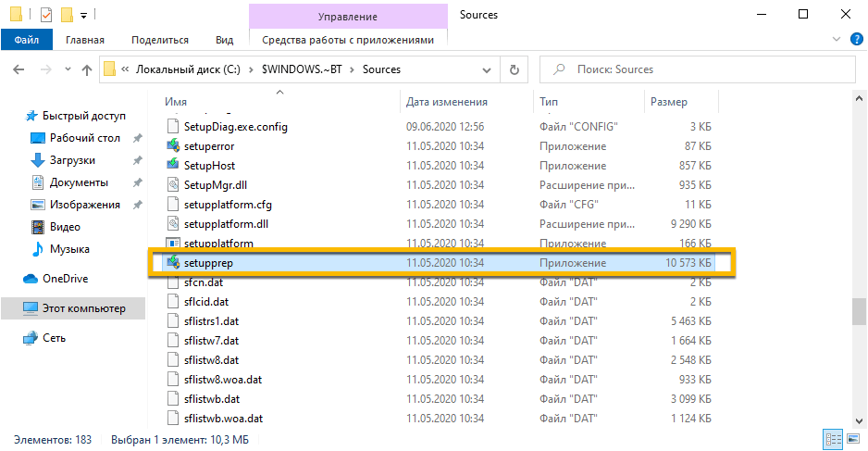The image size is (868, 451).
Task: Focus the Поиск: Sources search field
Action: coord(698,69)
